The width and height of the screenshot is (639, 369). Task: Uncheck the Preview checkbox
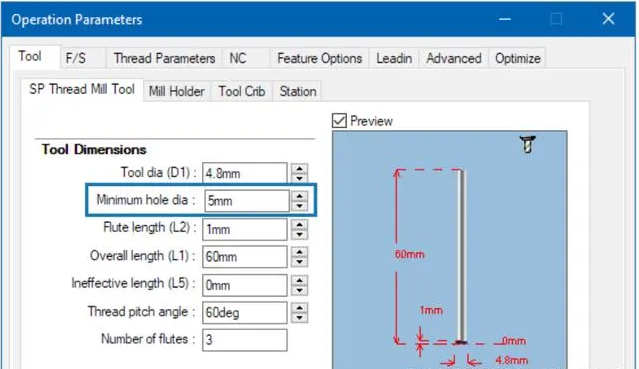(339, 121)
